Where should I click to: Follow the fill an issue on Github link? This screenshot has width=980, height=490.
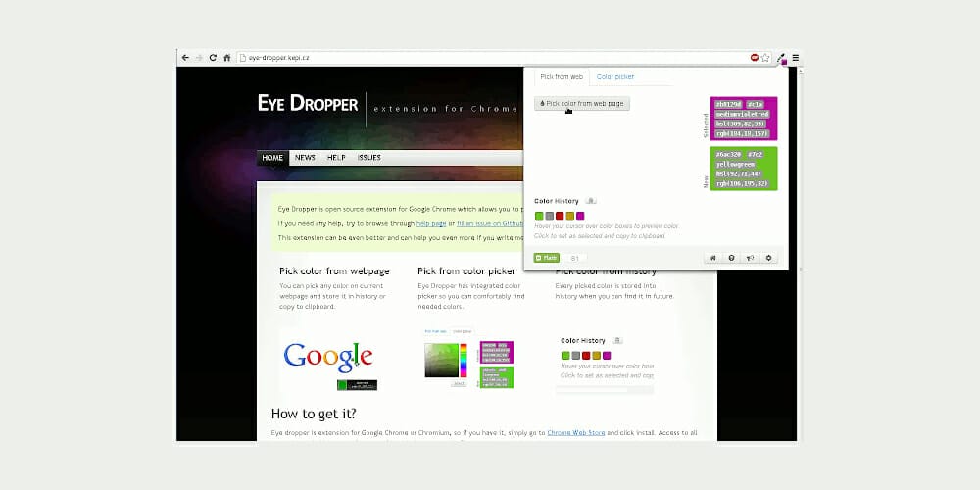point(490,223)
